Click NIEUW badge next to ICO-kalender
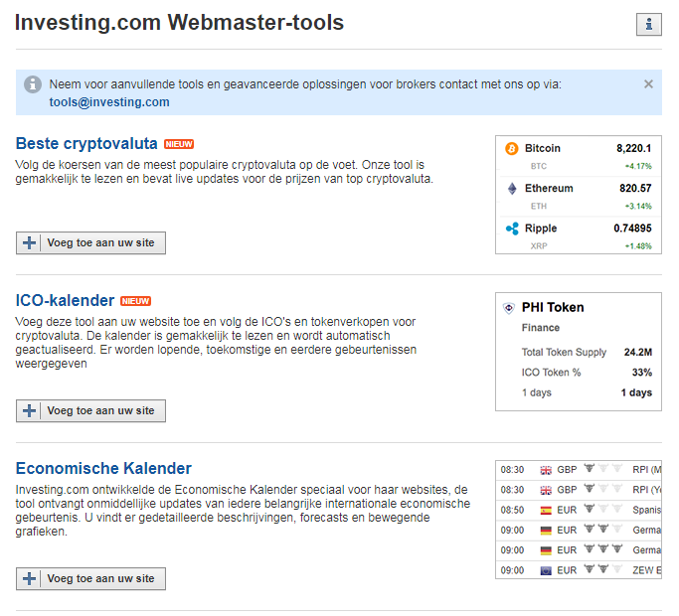679x616 pixels. click(x=135, y=301)
